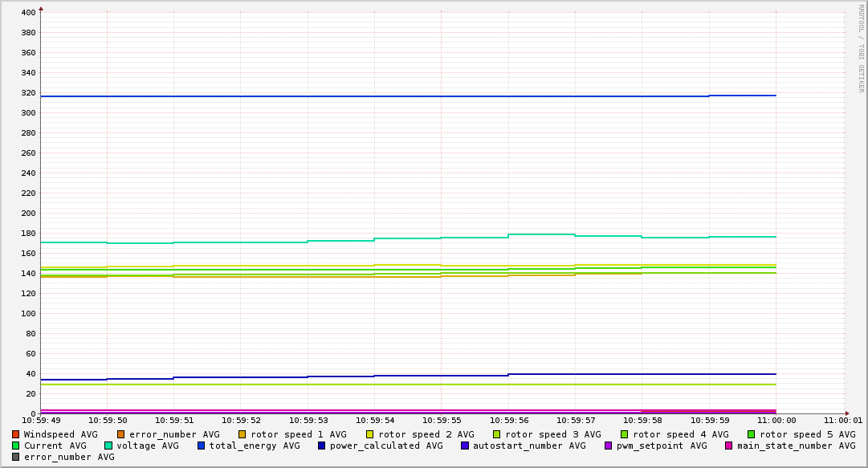Viewport: 868px width, 468px height.
Task: Click the red Windspeed AVG legend swatch
Action: 16,434
